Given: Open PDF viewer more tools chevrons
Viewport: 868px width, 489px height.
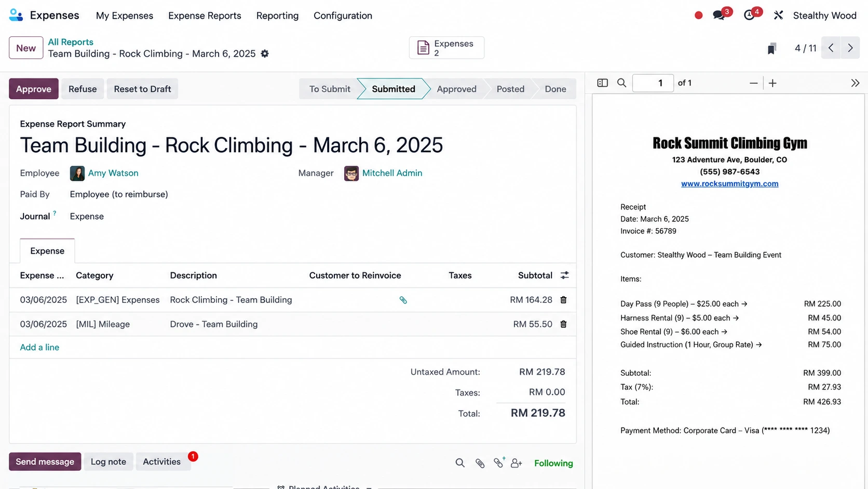Looking at the screenshot, I should (x=855, y=83).
